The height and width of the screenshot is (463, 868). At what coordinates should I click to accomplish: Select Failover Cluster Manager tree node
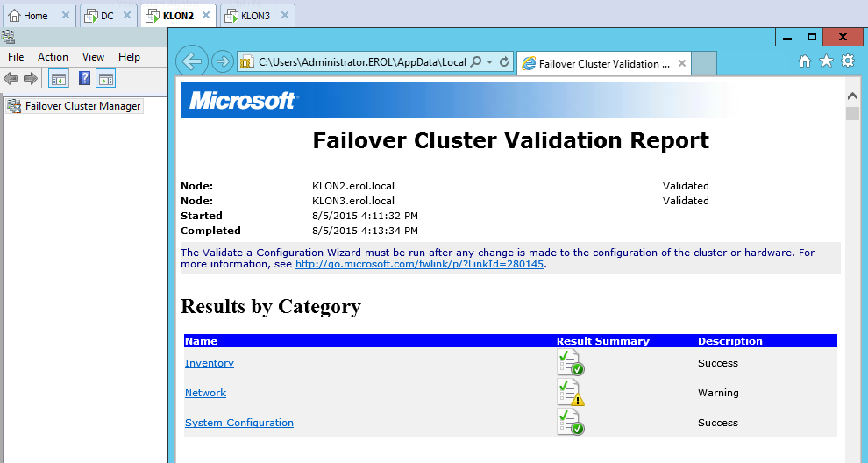coord(82,106)
